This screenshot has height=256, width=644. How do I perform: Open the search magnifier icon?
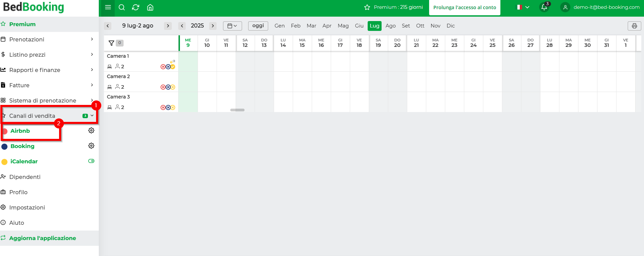[x=122, y=7]
